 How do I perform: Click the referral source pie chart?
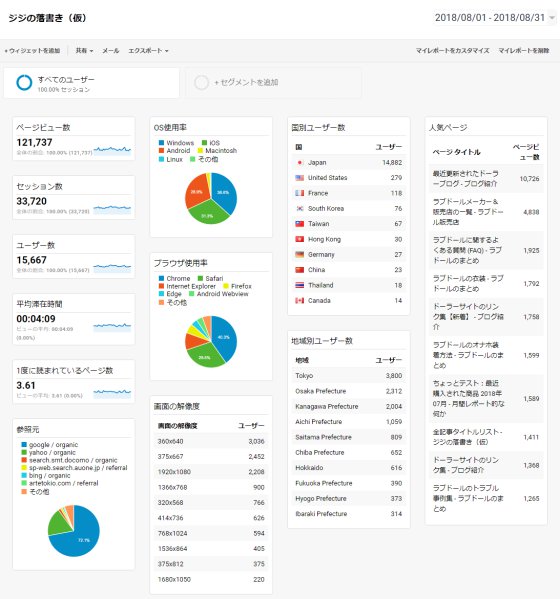(74, 531)
